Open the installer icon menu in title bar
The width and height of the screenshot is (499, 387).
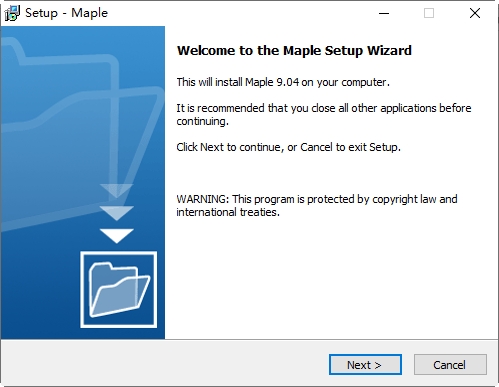click(x=12, y=13)
